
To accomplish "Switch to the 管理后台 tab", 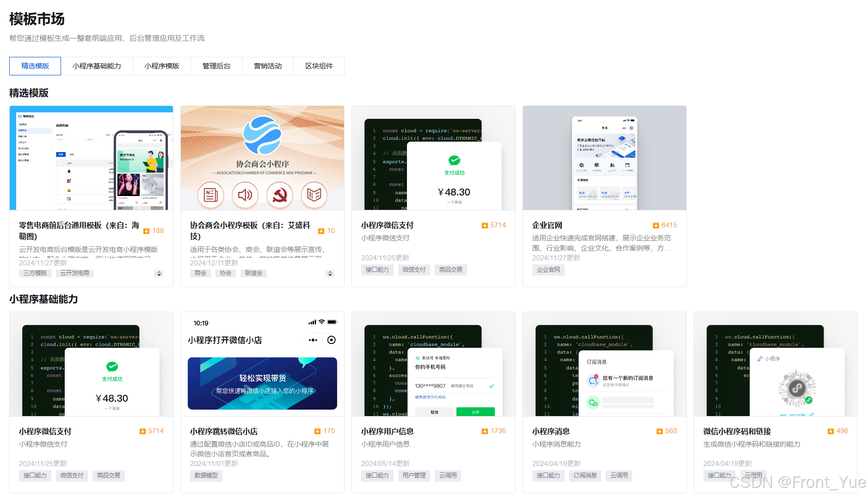I will pos(216,66).
